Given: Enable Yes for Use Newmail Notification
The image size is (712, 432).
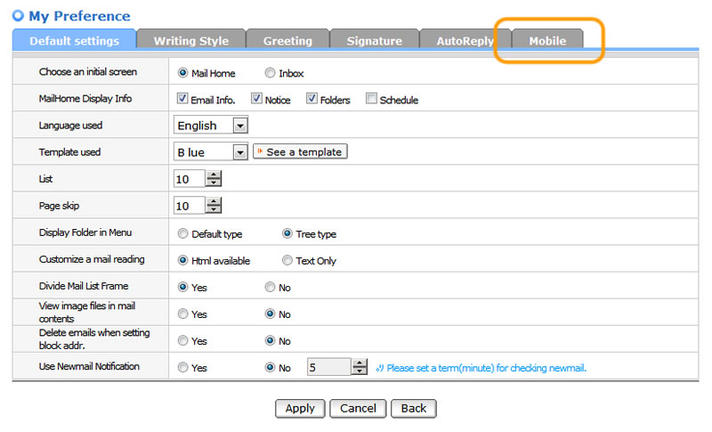Looking at the screenshot, I should tap(182, 368).
